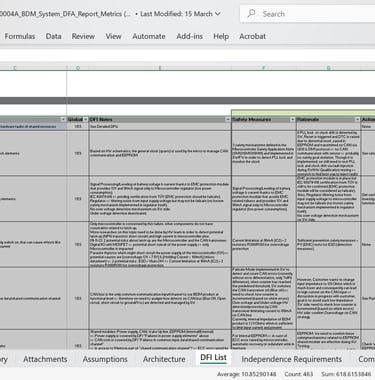Click the DFI Notes header cell
Screen dimensions: 375x380
coord(160,119)
